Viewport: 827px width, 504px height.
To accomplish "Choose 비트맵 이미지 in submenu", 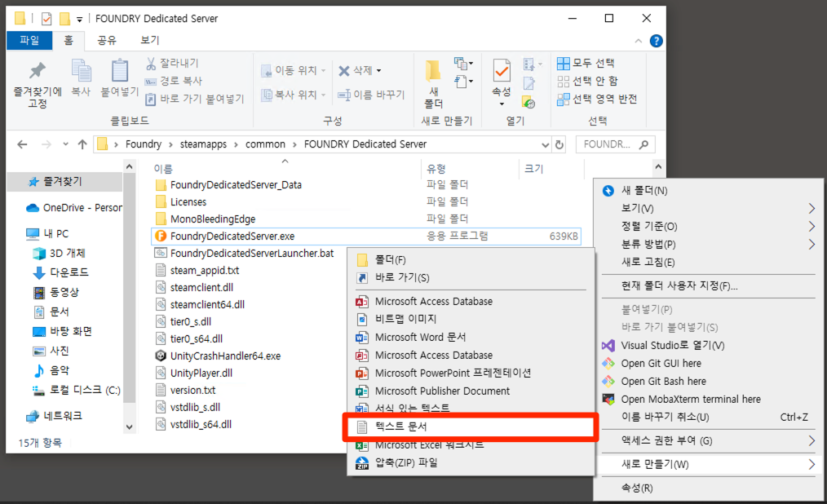I will pos(405,319).
